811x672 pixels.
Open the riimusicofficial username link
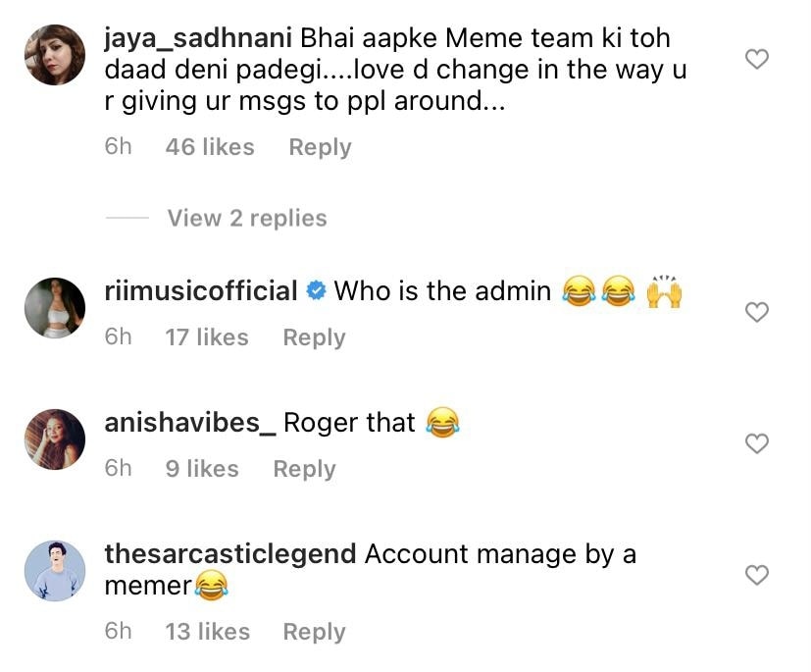(x=201, y=291)
